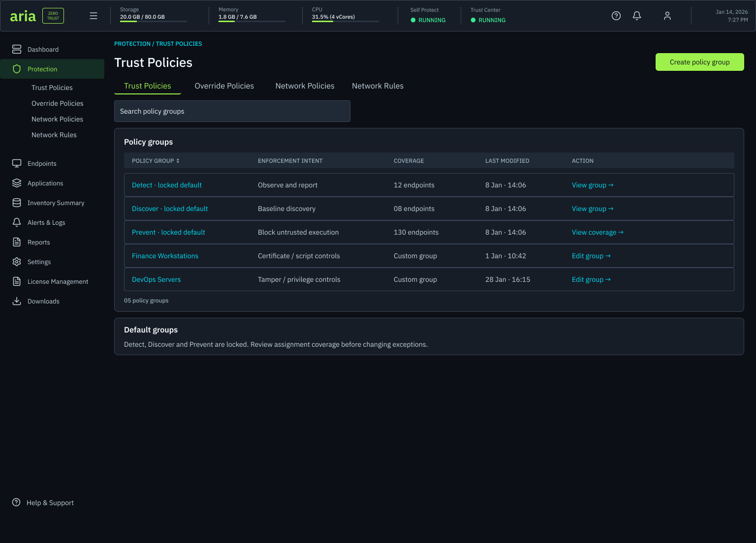Click the Memory usage bar
Image resolution: width=756 pixels, height=543 pixels.
click(x=252, y=21)
